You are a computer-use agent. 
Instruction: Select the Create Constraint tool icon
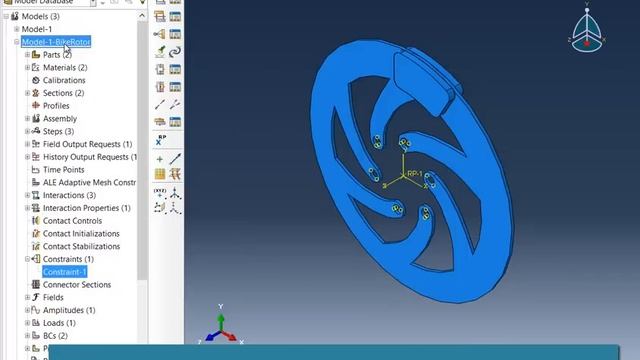point(160,34)
